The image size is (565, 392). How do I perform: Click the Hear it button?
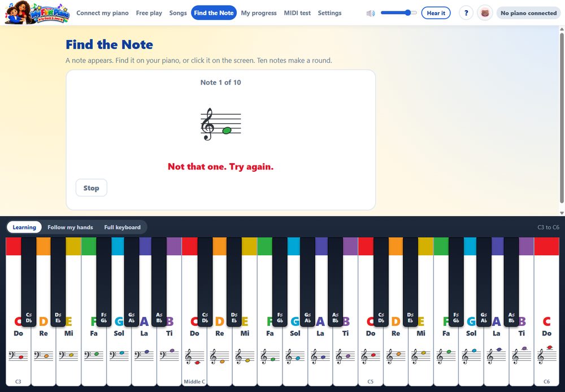(436, 13)
